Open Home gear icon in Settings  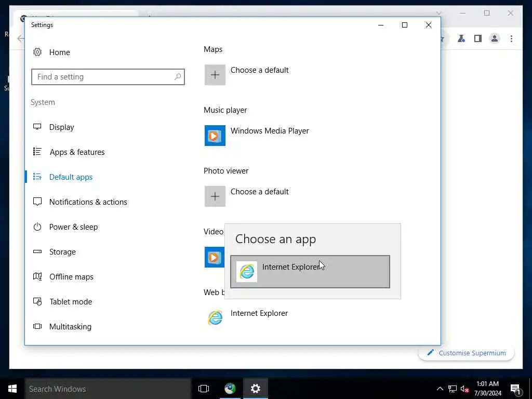click(37, 52)
